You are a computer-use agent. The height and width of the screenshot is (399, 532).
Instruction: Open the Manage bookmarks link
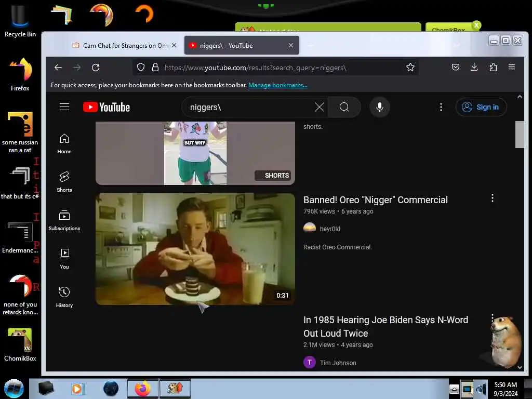278,85
